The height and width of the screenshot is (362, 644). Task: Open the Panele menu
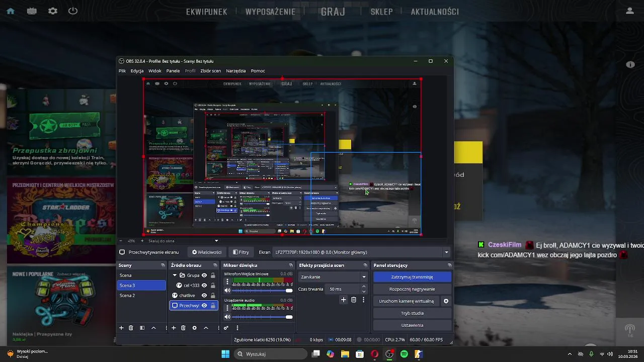(x=173, y=71)
